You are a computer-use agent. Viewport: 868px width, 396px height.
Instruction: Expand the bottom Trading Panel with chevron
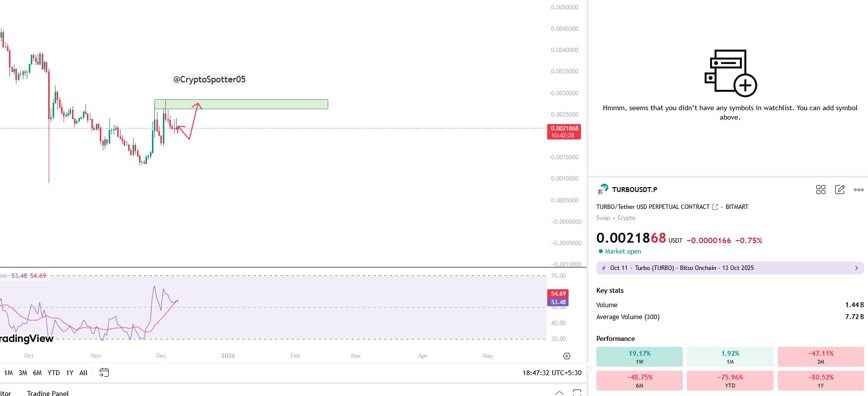[559, 393]
